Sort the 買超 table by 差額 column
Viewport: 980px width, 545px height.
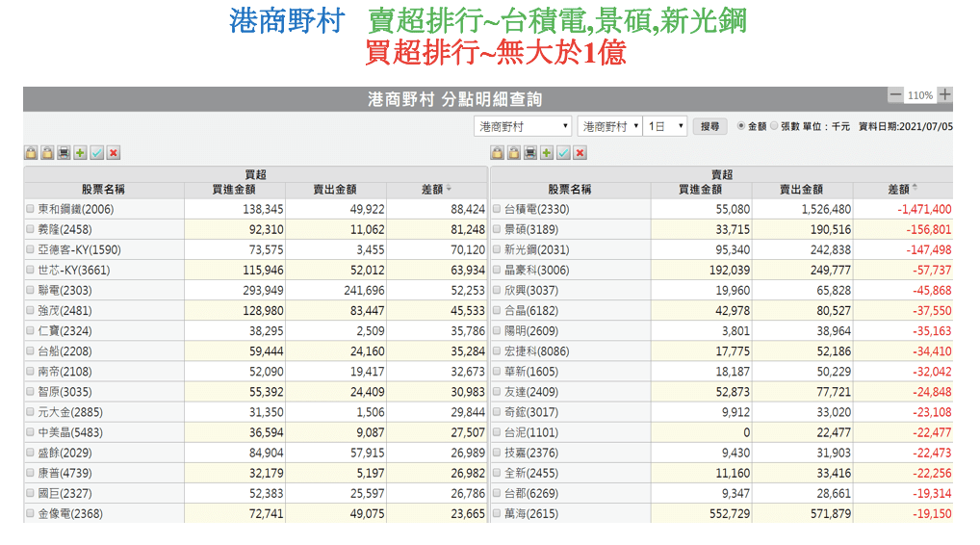coord(436,190)
